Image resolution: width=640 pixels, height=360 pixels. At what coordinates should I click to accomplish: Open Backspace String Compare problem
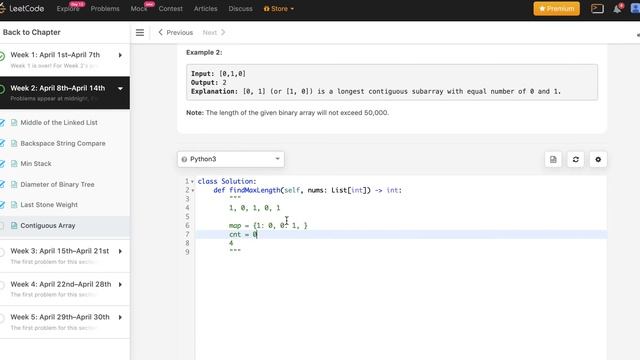pos(63,143)
